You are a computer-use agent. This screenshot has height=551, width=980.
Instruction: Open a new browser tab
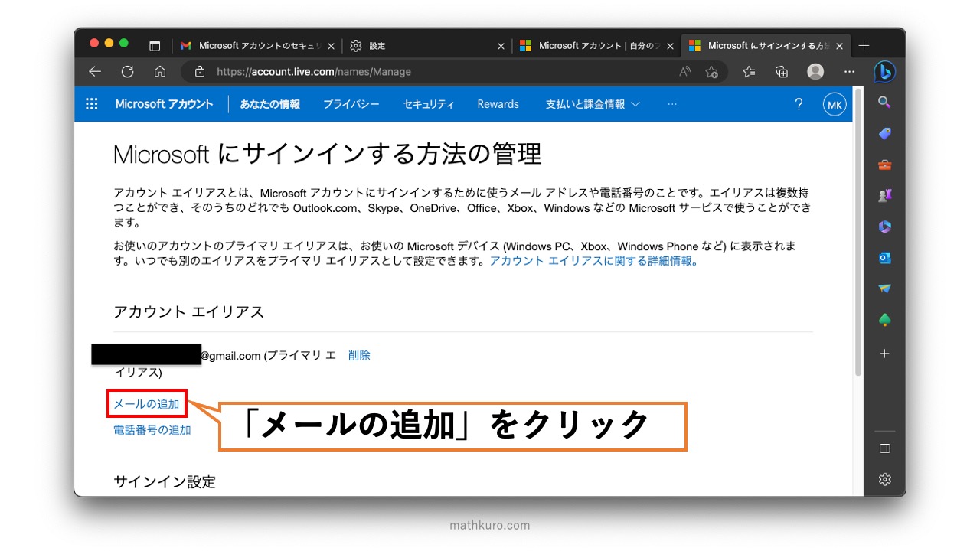point(864,46)
